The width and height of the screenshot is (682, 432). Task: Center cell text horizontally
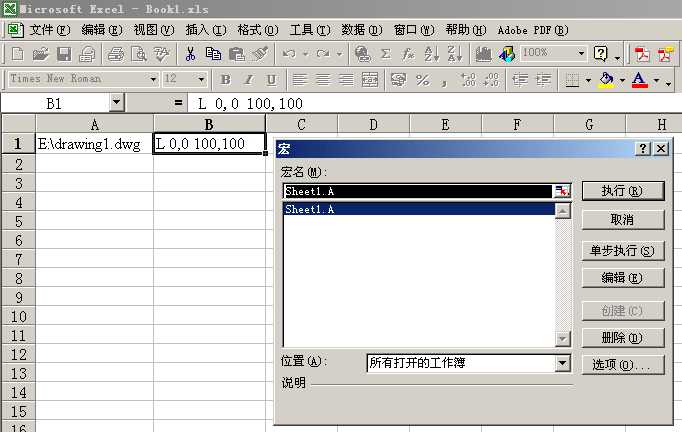click(x=323, y=80)
